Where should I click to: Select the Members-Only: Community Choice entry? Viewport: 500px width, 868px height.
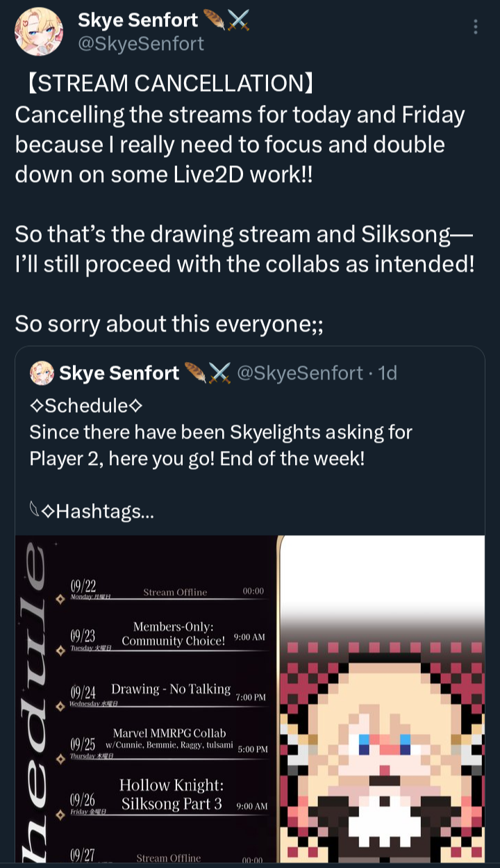pyautogui.click(x=173, y=634)
